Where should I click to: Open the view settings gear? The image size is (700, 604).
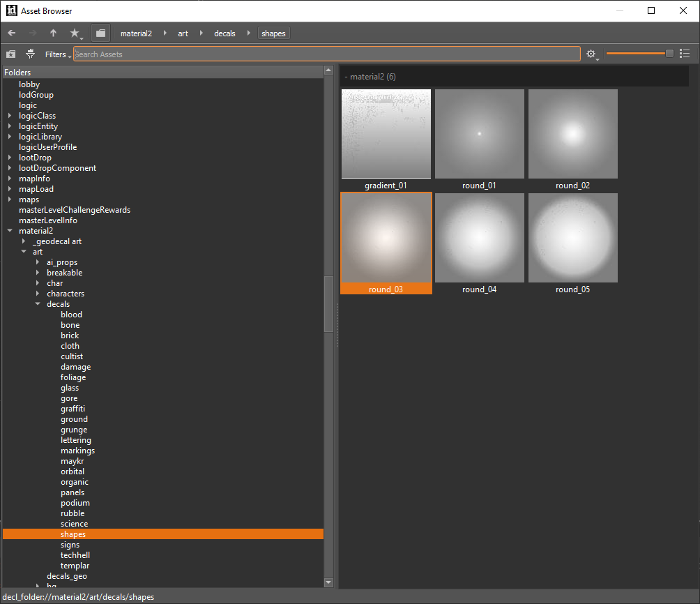tap(591, 54)
